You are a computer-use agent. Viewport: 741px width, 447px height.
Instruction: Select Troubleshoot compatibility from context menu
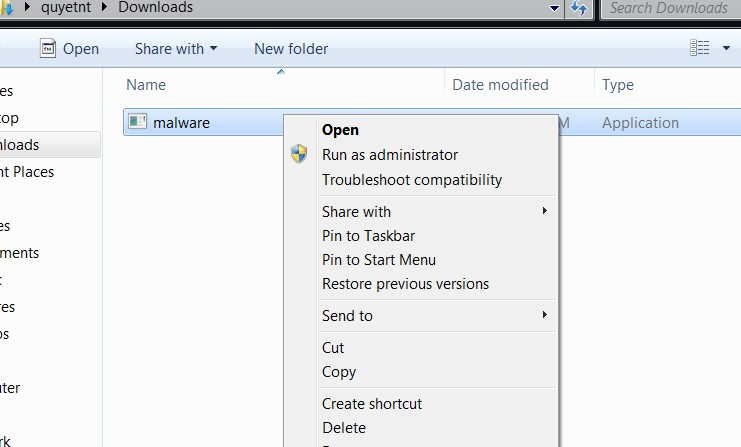[x=412, y=180]
